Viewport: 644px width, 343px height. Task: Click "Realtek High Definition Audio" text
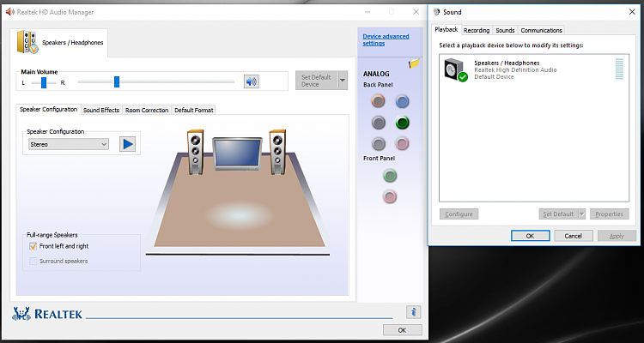[515, 69]
